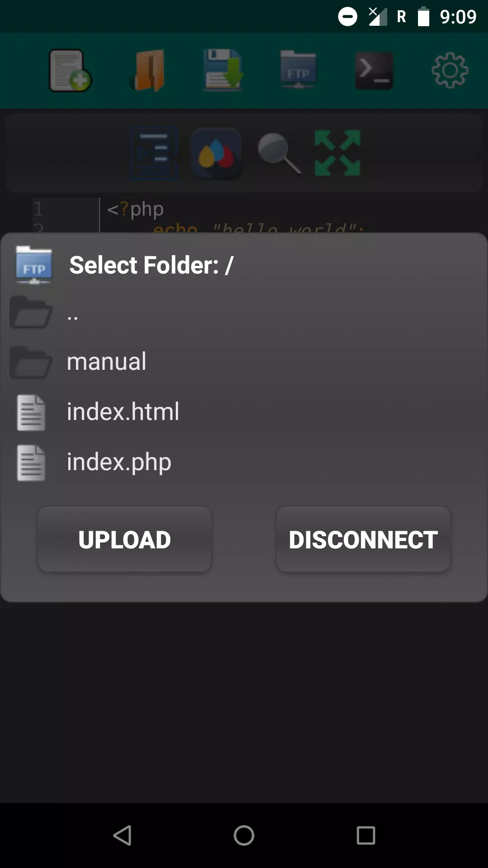488x868 pixels.
Task: Select the index.php file
Action: pyautogui.click(x=244, y=462)
